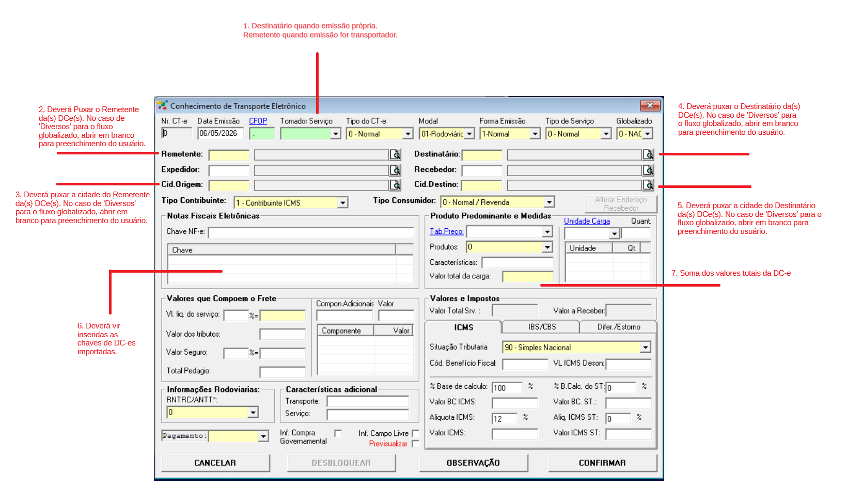Viewport: 847px width, 504px height.
Task: Open the Forma Emissão dropdown
Action: (535, 134)
